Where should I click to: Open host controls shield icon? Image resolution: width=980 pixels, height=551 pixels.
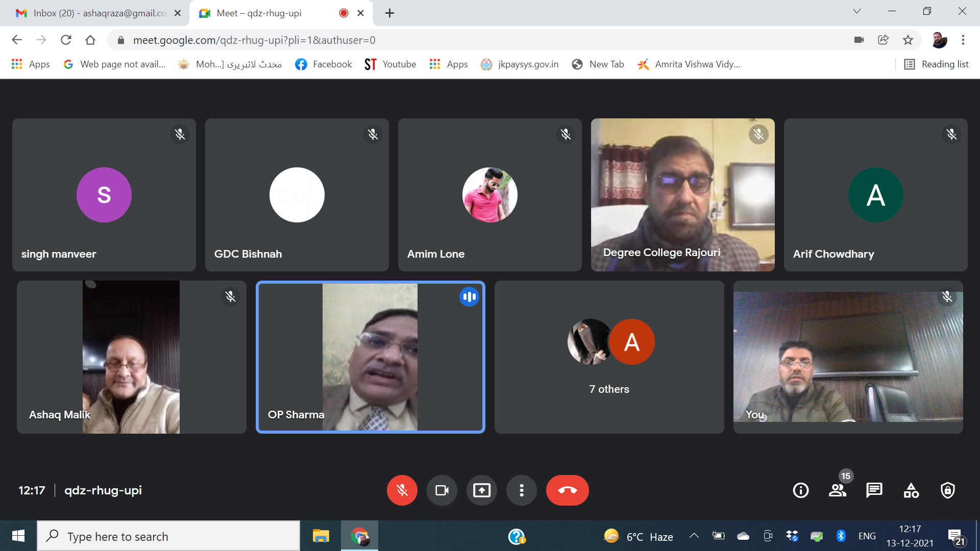tap(948, 490)
